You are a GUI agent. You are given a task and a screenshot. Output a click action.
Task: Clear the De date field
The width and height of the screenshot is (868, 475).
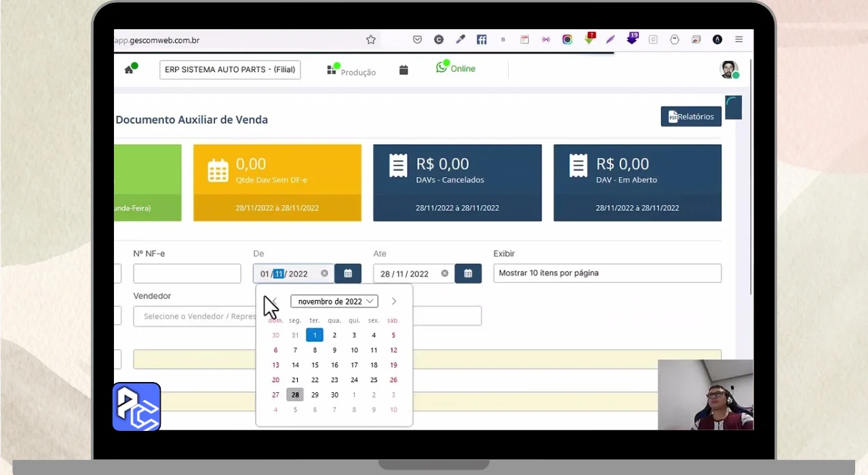tap(324, 273)
